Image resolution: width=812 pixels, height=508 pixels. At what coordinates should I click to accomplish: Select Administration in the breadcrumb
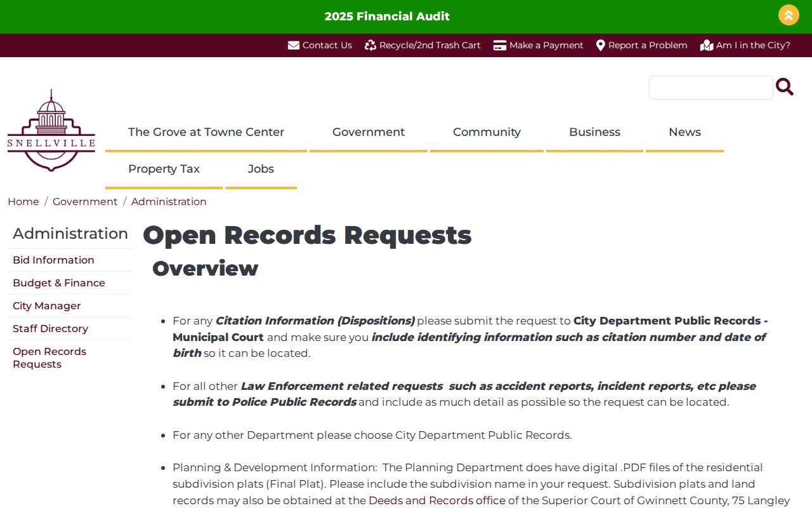coord(169,201)
